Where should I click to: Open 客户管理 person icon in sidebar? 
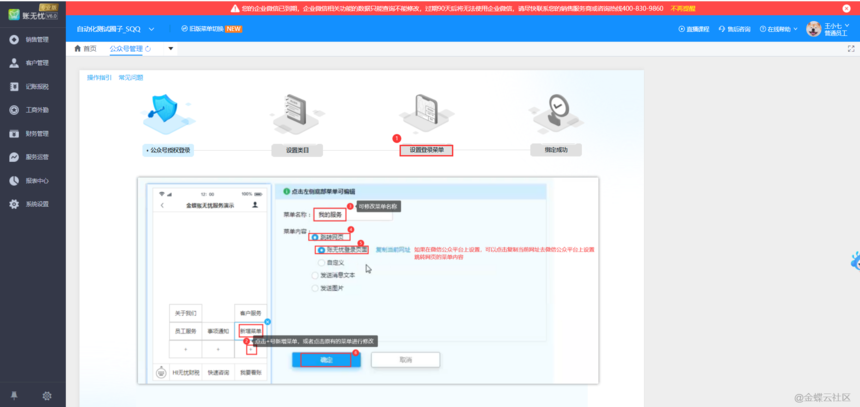[x=14, y=63]
